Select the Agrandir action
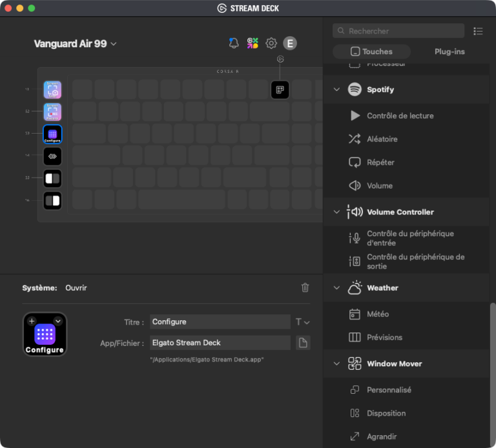 coord(406,437)
